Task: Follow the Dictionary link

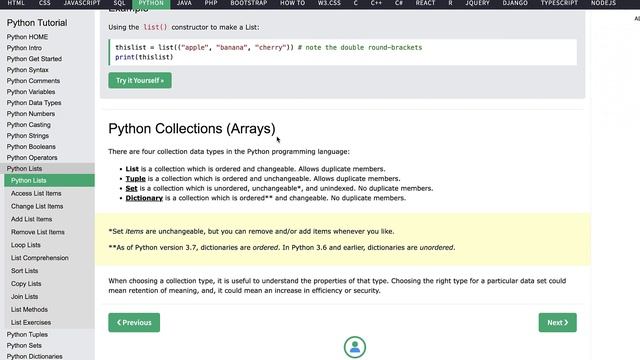Action: [144, 198]
